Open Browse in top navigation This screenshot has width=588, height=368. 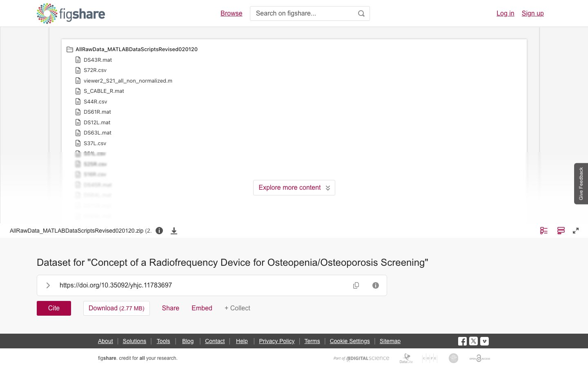click(x=232, y=13)
